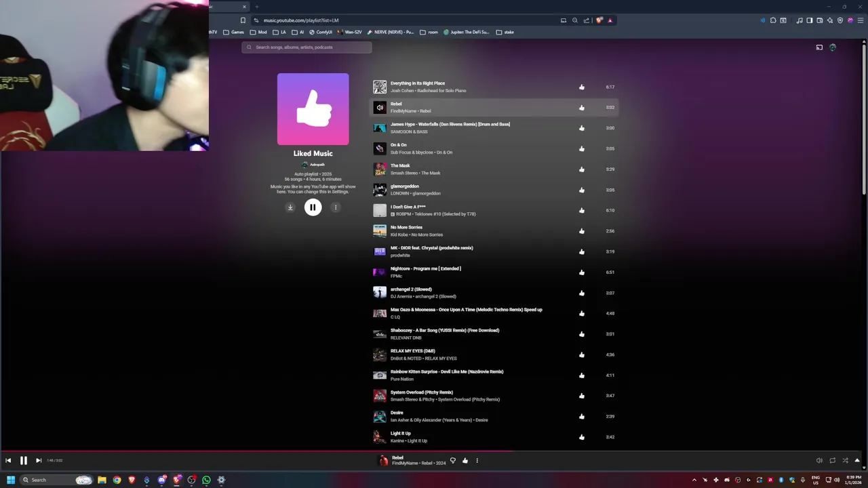Open Jupiter: The DeFi Su... bookmark

(x=466, y=32)
